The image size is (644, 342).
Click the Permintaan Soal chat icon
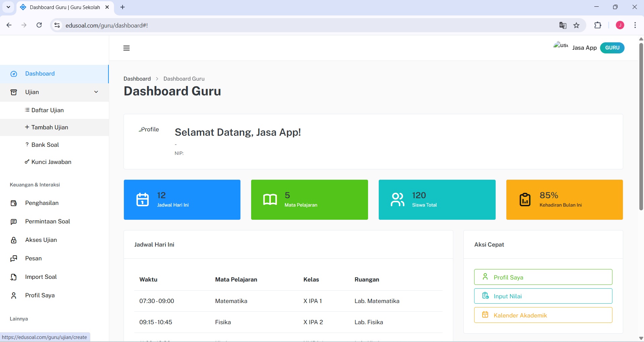[x=13, y=221]
